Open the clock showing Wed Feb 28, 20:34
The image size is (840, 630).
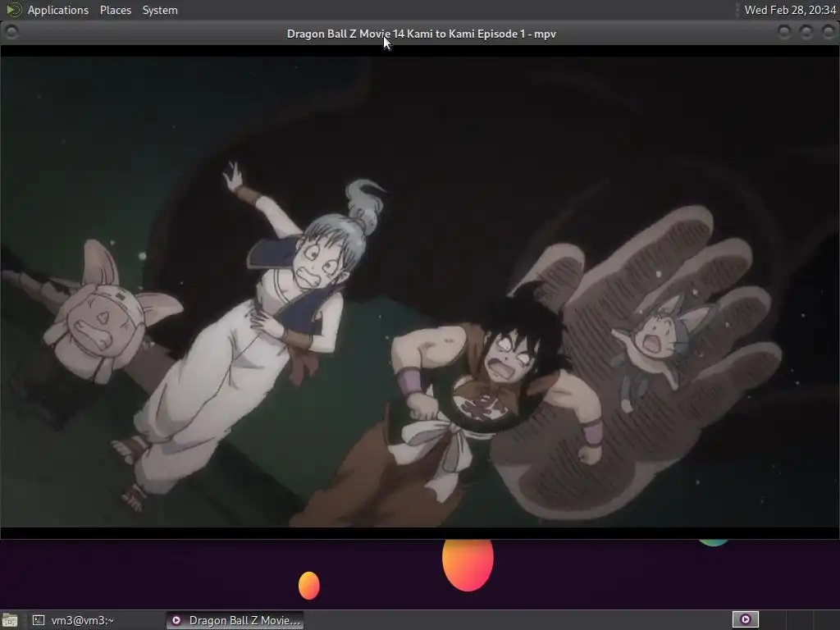[x=790, y=10]
